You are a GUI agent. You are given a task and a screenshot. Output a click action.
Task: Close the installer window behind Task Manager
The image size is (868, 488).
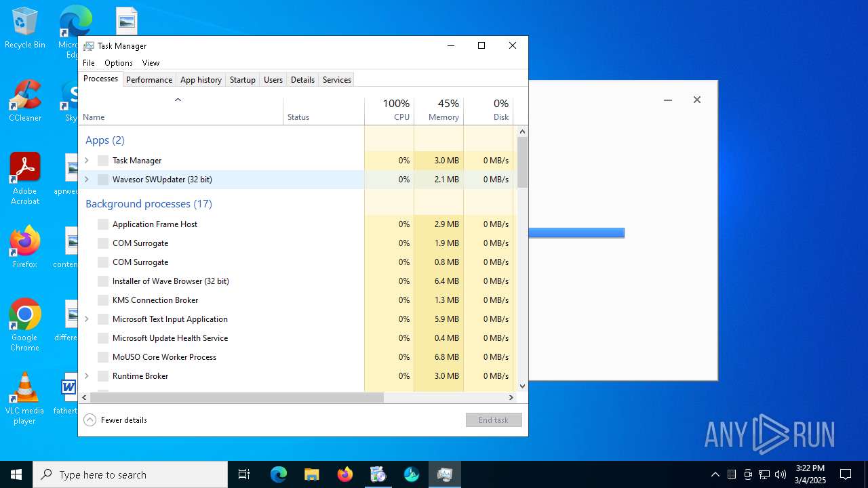click(697, 100)
